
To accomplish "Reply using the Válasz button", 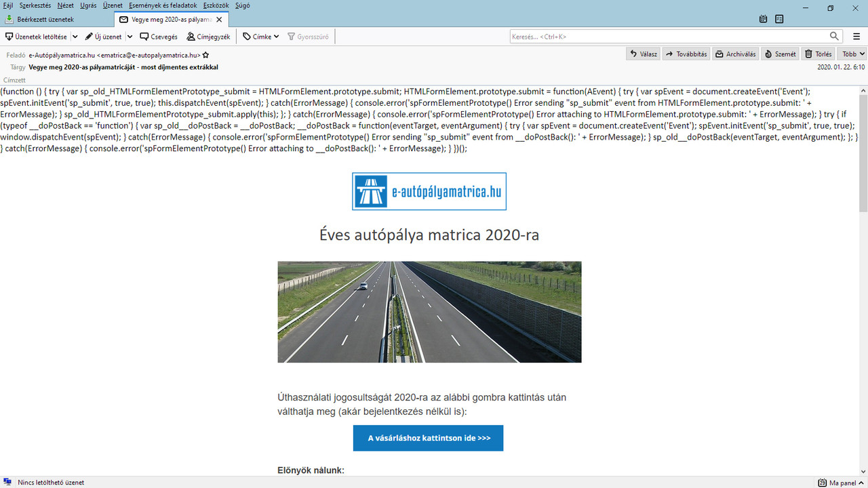I will click(644, 54).
